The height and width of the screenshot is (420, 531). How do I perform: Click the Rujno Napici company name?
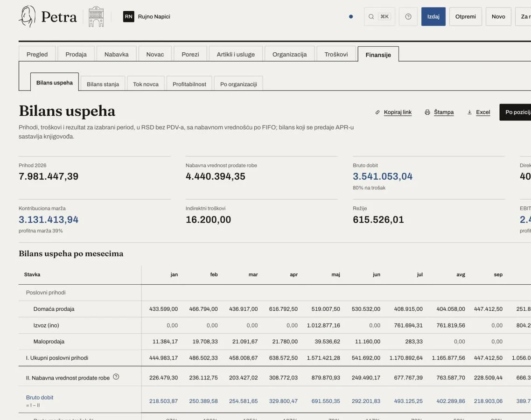[154, 17]
